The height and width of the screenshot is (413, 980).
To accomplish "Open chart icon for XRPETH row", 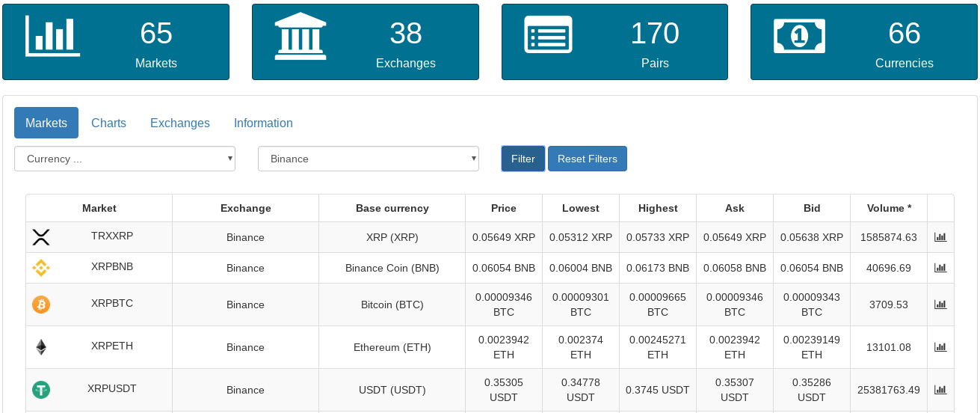I will pyautogui.click(x=940, y=347).
